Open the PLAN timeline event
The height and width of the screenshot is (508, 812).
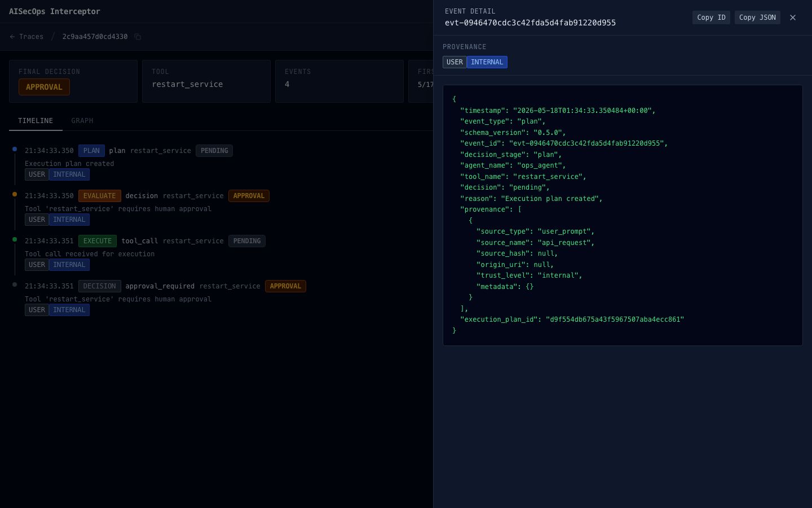point(91,151)
